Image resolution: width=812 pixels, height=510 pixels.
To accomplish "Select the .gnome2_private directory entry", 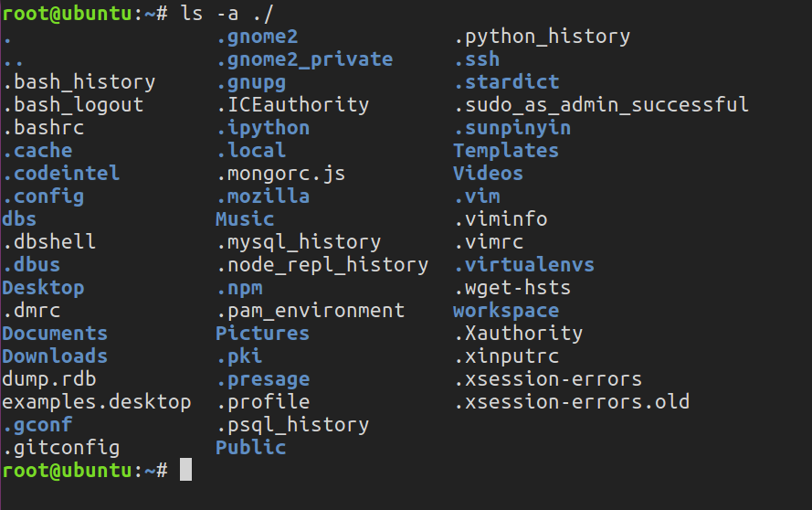I will coord(304,59).
